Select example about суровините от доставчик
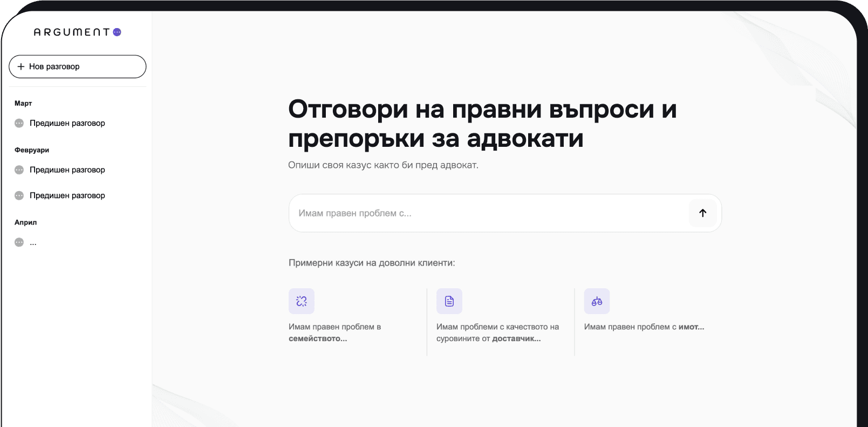The image size is (868, 427). pos(497,333)
